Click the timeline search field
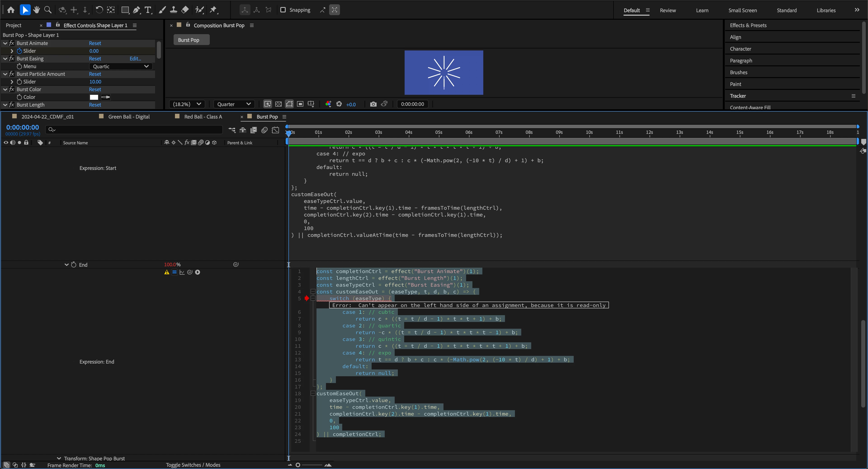The image size is (868, 469). (135, 129)
